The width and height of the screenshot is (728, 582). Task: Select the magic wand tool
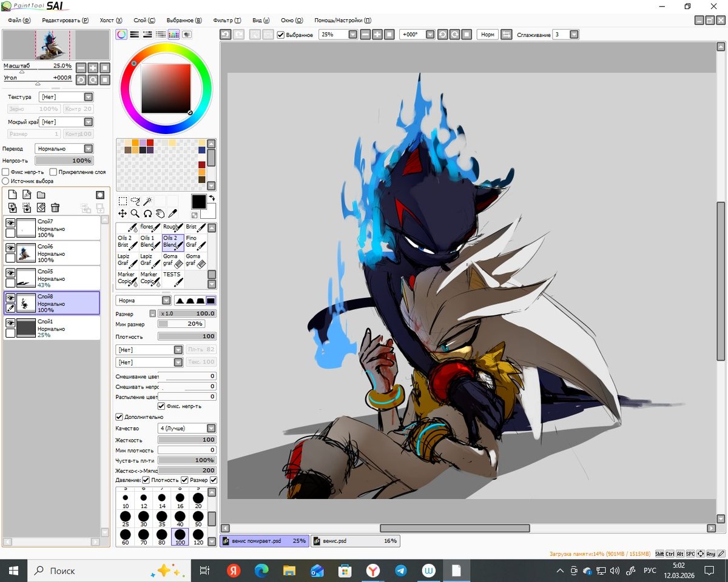(147, 201)
